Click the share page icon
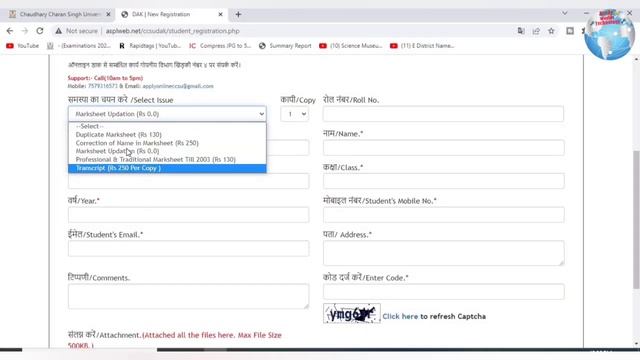Image resolution: width=640 pixels, height=360 pixels. (x=536, y=31)
